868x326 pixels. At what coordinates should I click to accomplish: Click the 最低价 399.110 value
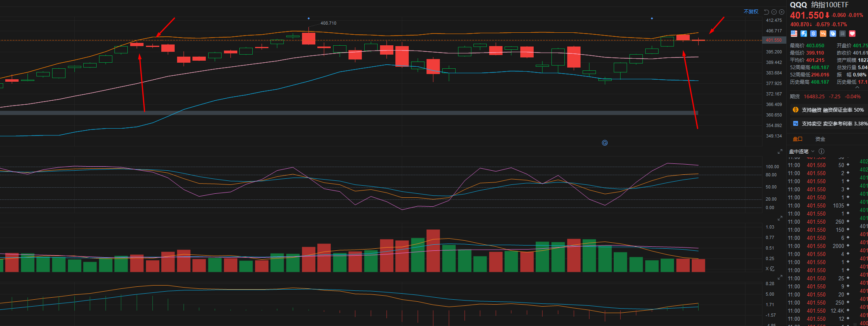(x=815, y=53)
